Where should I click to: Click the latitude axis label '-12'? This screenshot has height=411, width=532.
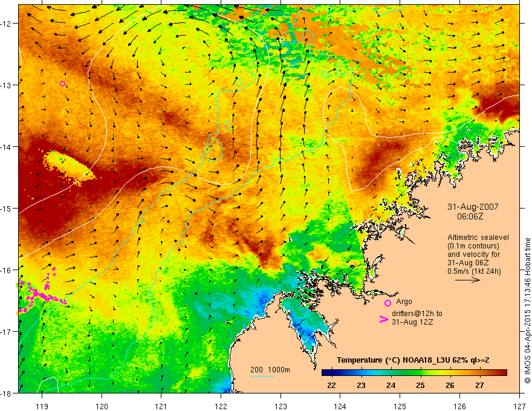(x=6, y=24)
